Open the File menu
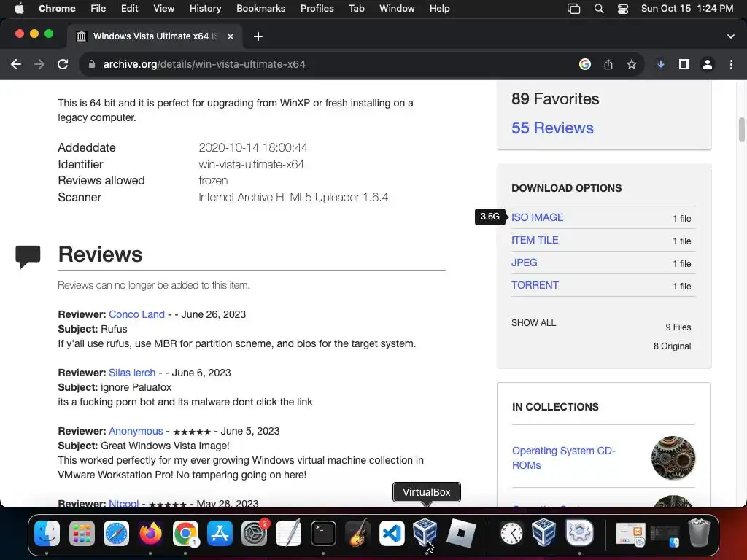747x560 pixels. pyautogui.click(x=98, y=9)
